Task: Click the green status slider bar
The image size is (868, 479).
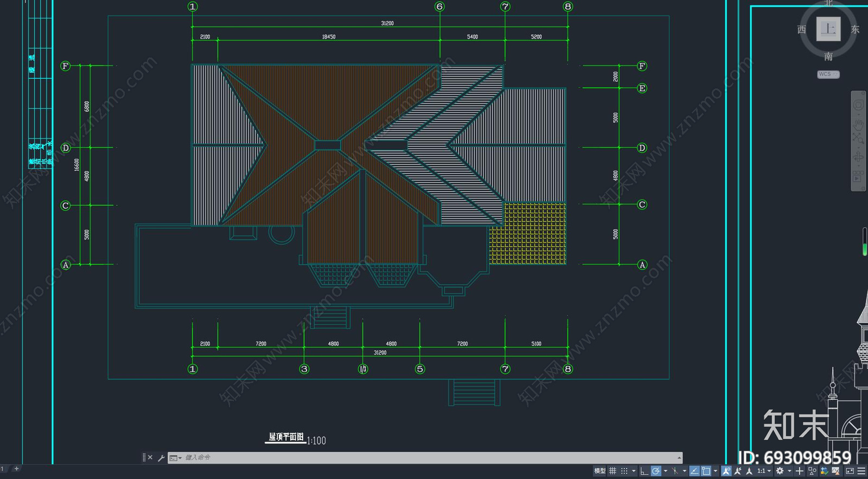Action: (x=865, y=242)
